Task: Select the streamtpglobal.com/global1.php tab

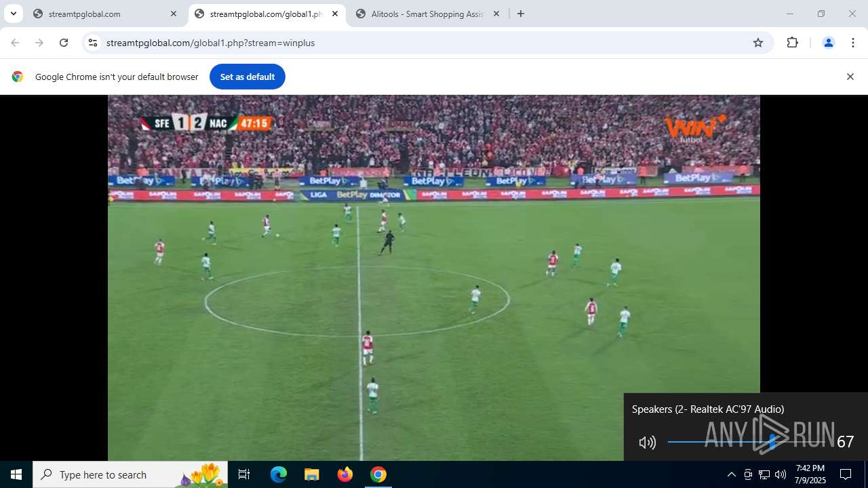Action: tap(267, 14)
